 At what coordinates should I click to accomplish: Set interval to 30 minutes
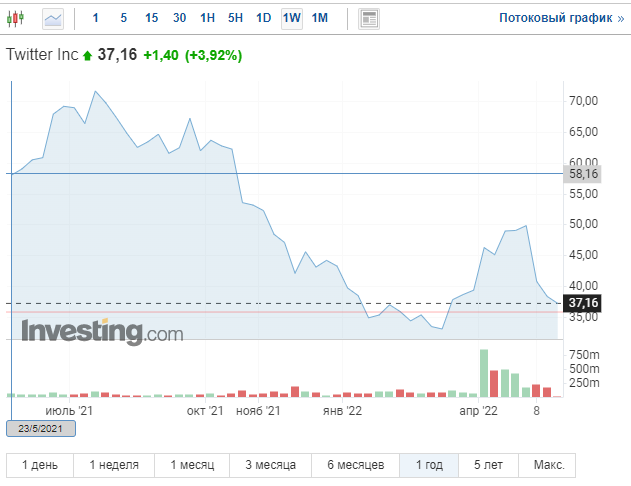click(179, 18)
